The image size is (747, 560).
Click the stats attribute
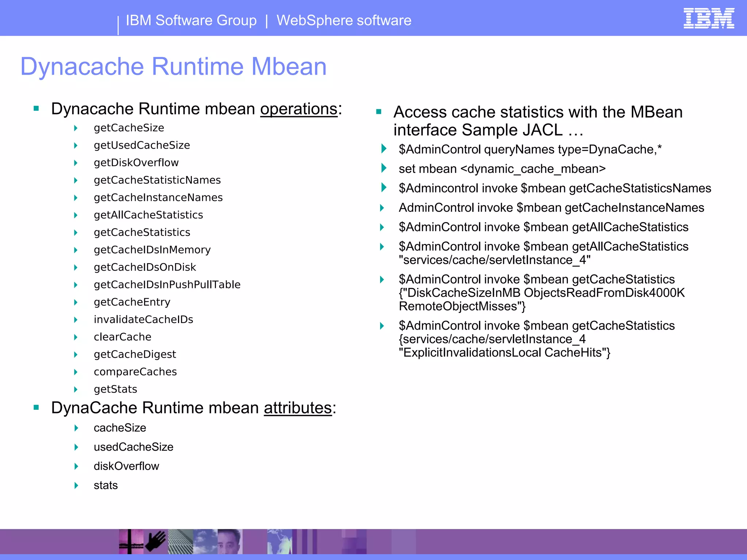pyautogui.click(x=106, y=485)
